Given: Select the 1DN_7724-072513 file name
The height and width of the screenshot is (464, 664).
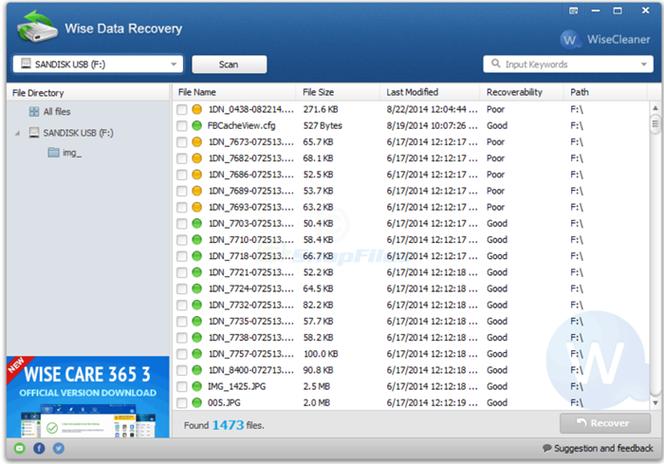Looking at the screenshot, I should tap(250, 288).
